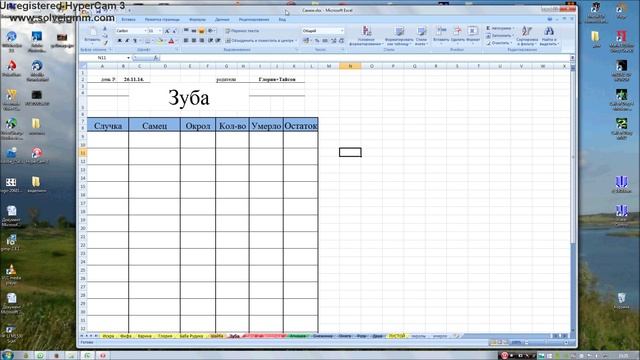
Task: Click the Borders icon in the font group
Action: click(147, 41)
